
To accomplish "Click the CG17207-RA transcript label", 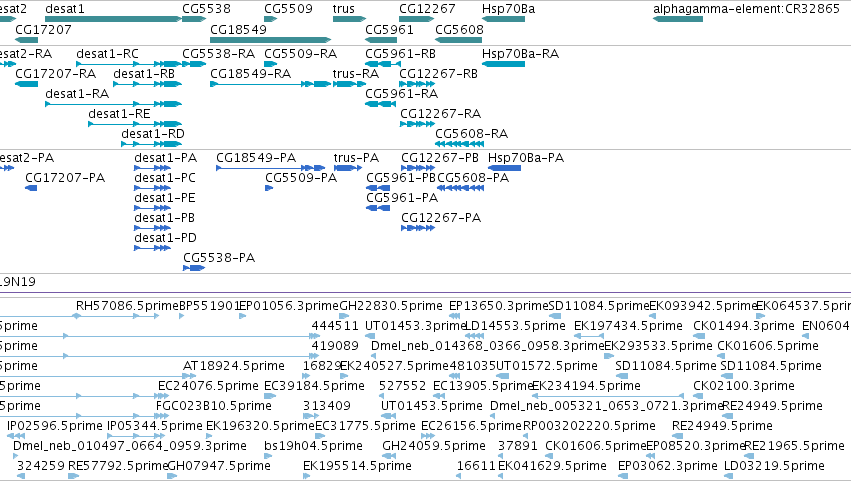I will tap(55, 74).
